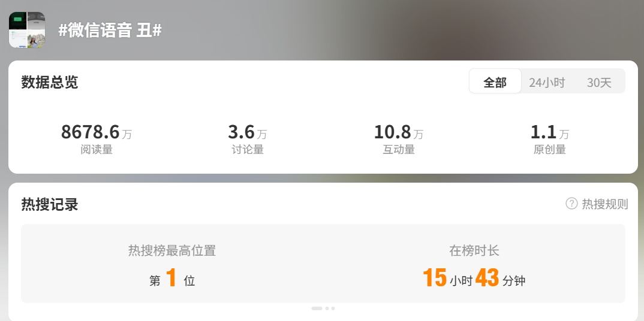Open the #微信语音 丑# topic title
Viewport: 644px width, 321px height.
click(x=110, y=31)
